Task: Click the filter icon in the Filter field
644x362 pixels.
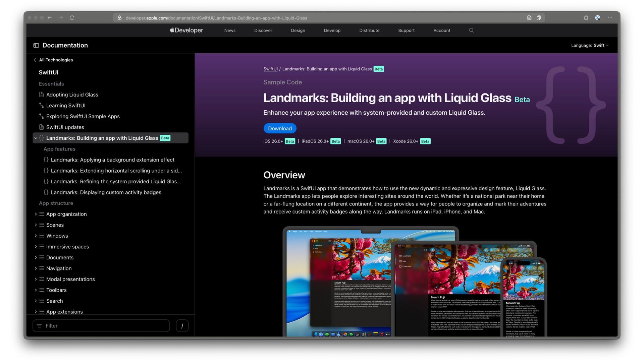Action: (x=39, y=326)
